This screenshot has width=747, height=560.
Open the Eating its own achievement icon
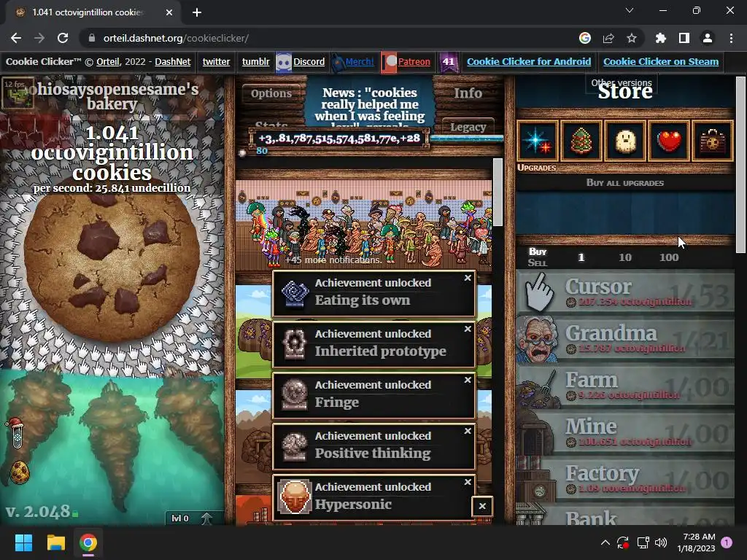click(x=295, y=292)
